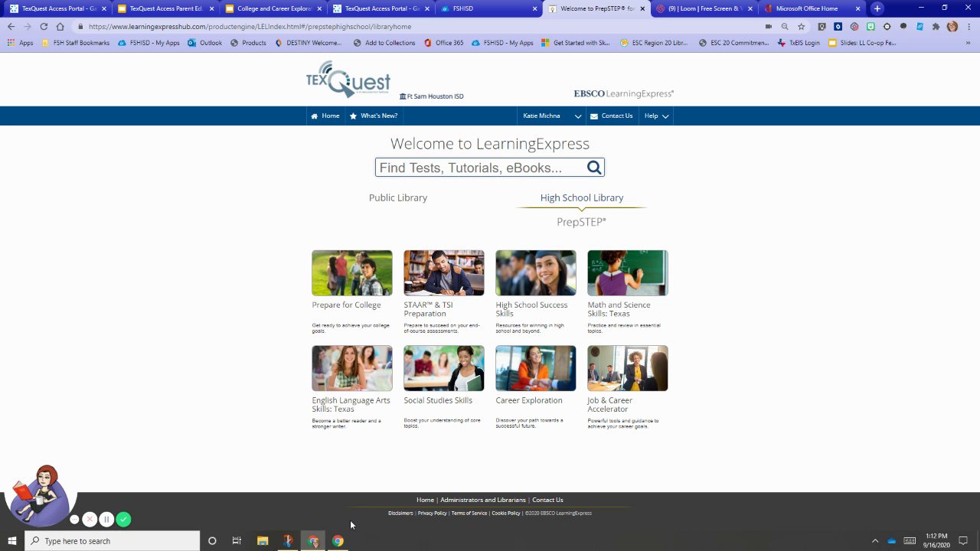980x551 pixels.
Task: Open new browser tab with plus button
Action: point(877,8)
